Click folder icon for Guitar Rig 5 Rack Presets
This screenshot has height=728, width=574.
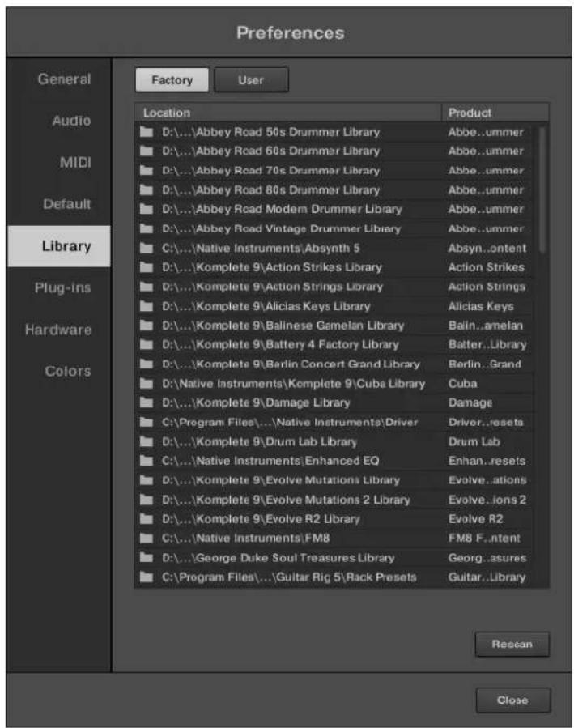point(147,577)
